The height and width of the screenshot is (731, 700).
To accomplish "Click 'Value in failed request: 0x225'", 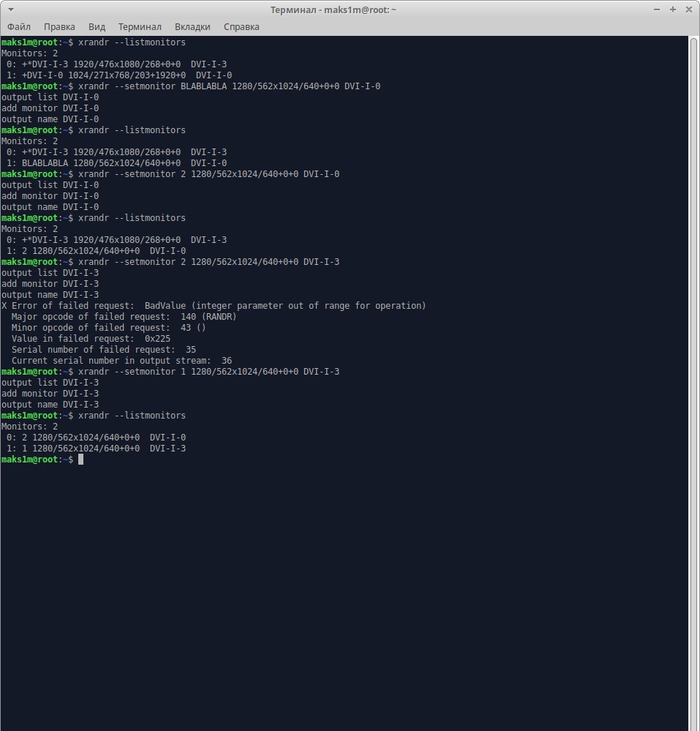I will click(x=91, y=339).
